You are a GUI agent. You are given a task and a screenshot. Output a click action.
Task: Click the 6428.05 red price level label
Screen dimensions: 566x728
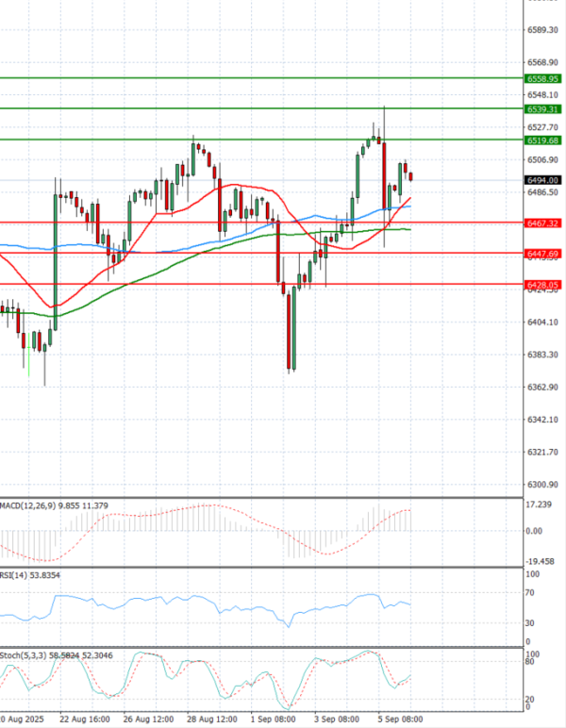542,285
